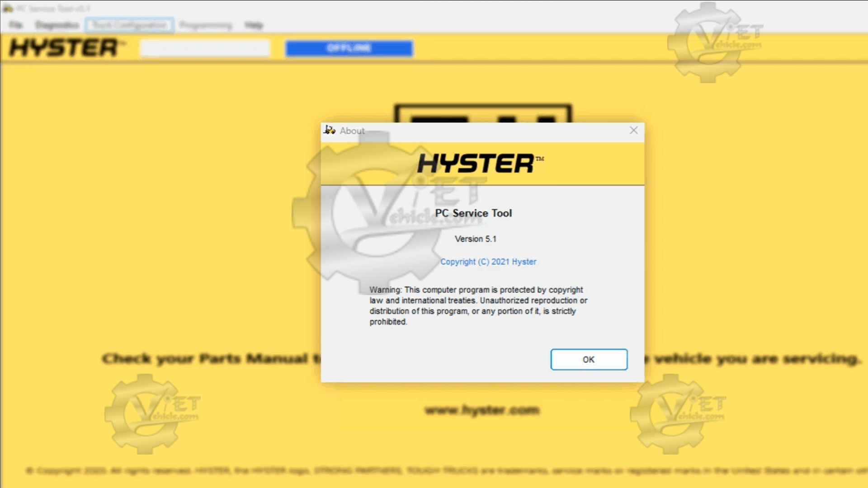Open the Help menu

tap(254, 25)
